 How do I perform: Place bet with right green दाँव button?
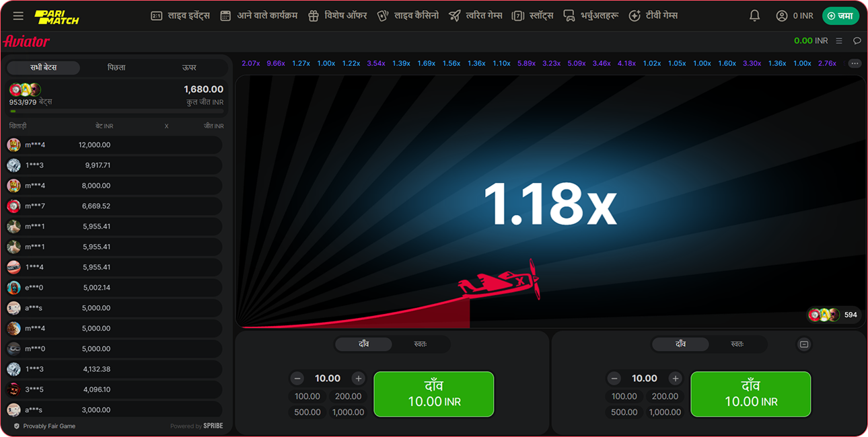click(x=750, y=394)
